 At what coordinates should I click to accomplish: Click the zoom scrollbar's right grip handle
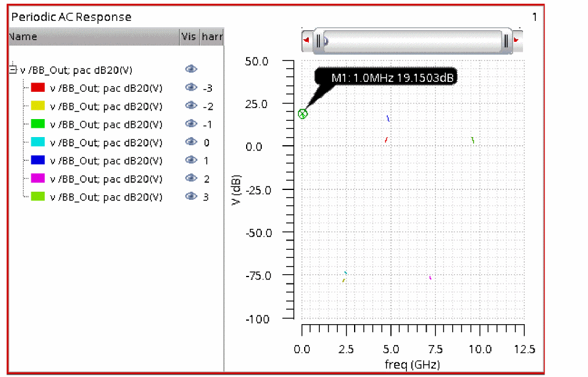(x=507, y=41)
